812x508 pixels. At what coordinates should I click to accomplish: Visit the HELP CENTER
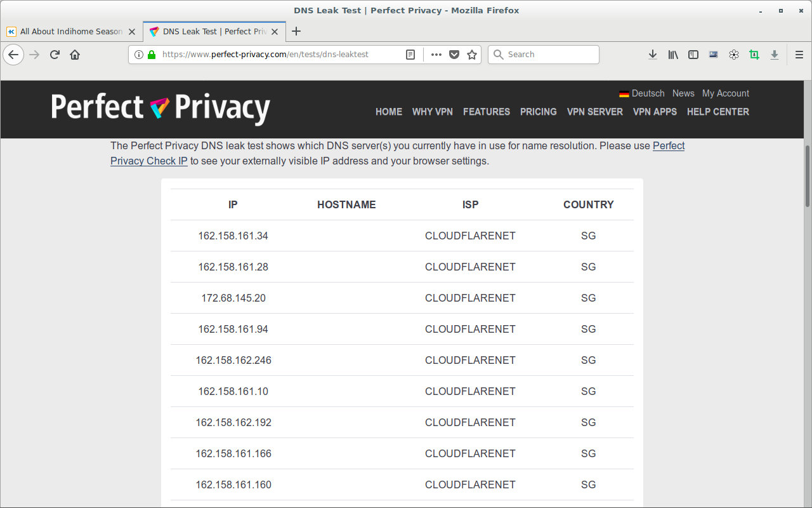coord(718,112)
